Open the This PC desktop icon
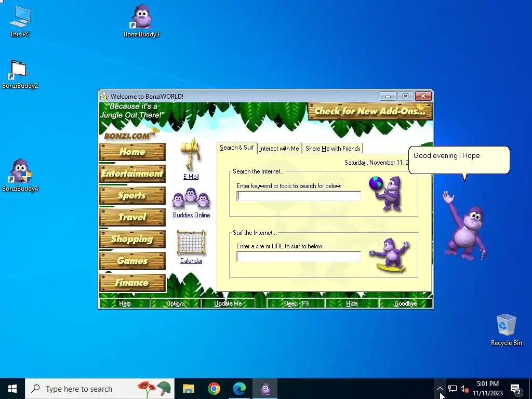Viewport: 532px width, 399px height. click(x=20, y=21)
